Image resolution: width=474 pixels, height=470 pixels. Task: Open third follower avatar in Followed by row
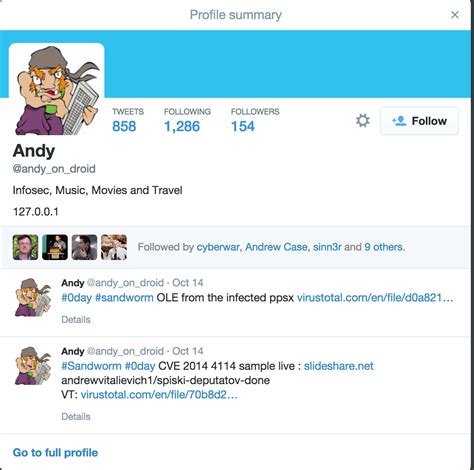(x=84, y=247)
